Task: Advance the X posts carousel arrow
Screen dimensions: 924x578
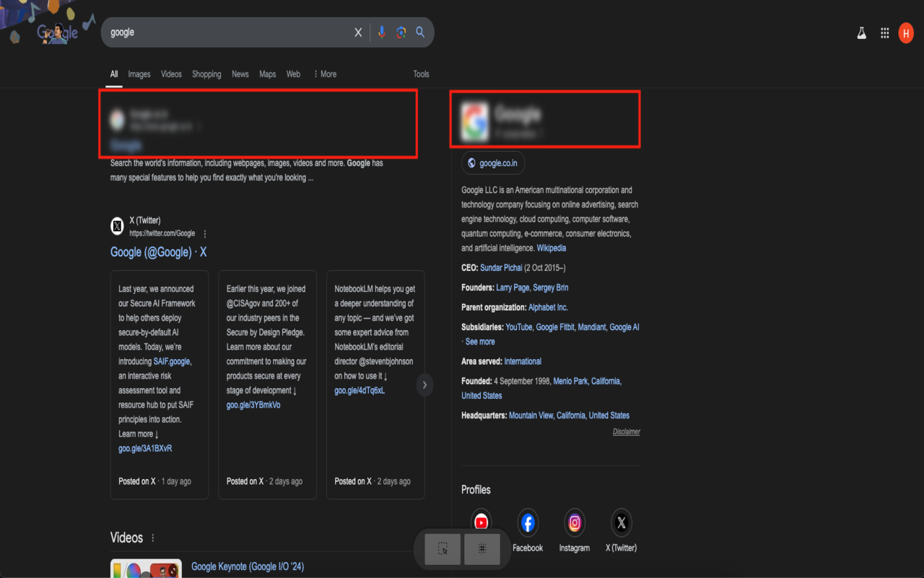Action: (424, 385)
